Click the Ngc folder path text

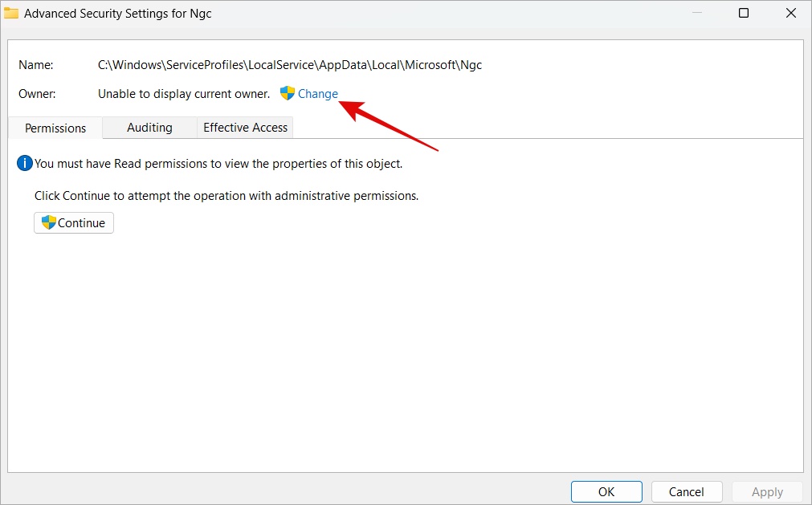(290, 65)
